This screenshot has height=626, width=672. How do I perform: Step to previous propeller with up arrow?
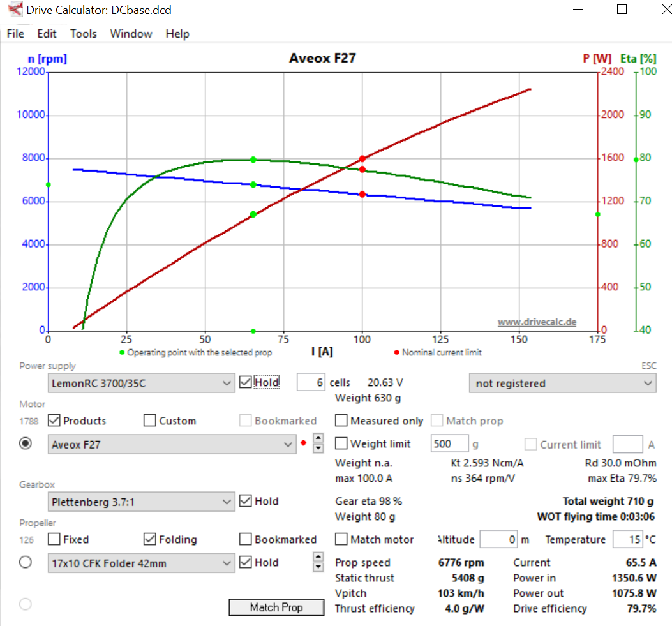click(318, 557)
